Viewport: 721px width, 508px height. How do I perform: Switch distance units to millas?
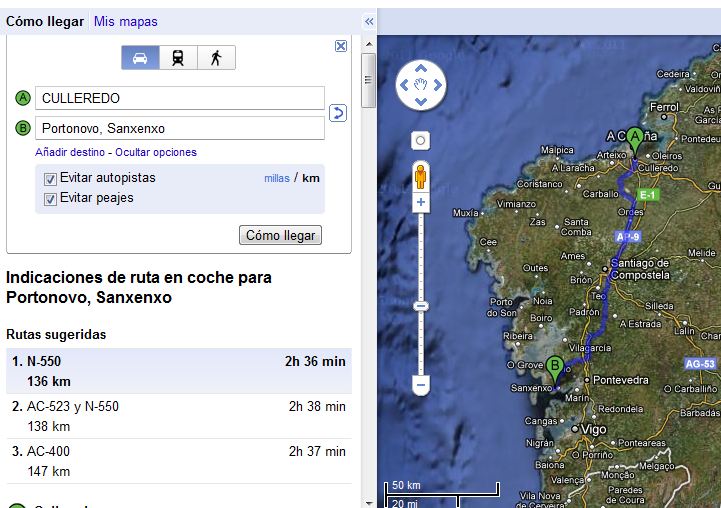(277, 178)
